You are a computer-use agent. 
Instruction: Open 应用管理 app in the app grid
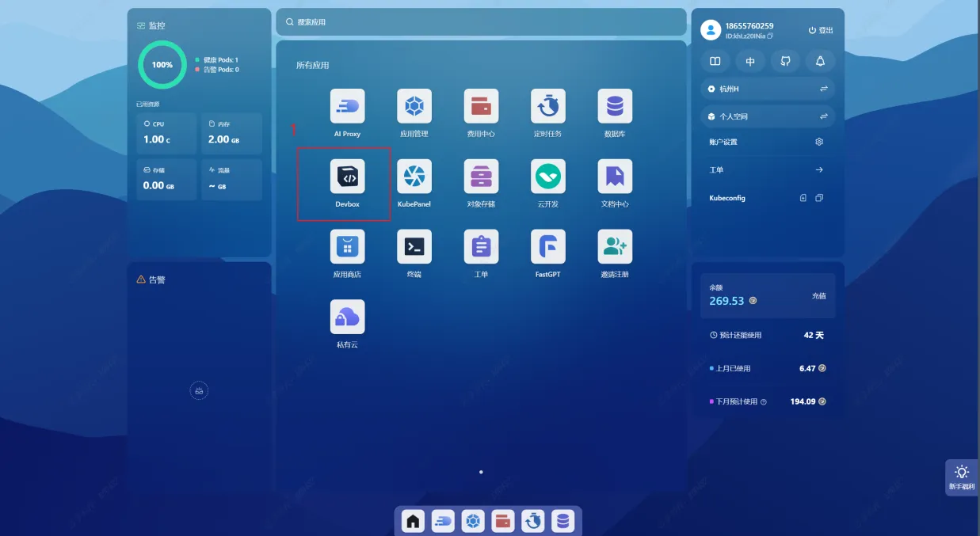click(x=414, y=106)
